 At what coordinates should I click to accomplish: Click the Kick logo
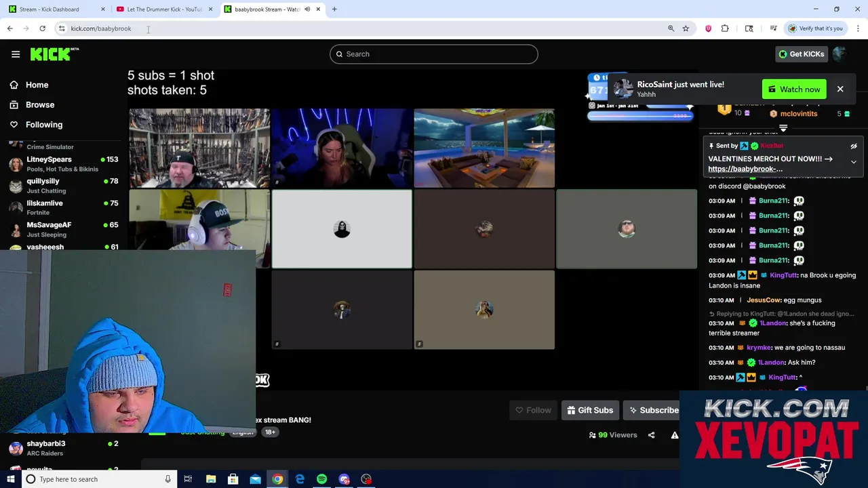coord(54,54)
